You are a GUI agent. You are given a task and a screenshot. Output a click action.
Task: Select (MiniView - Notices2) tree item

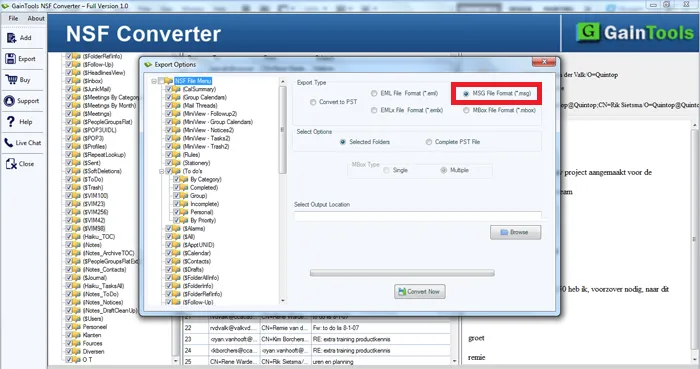coord(208,130)
